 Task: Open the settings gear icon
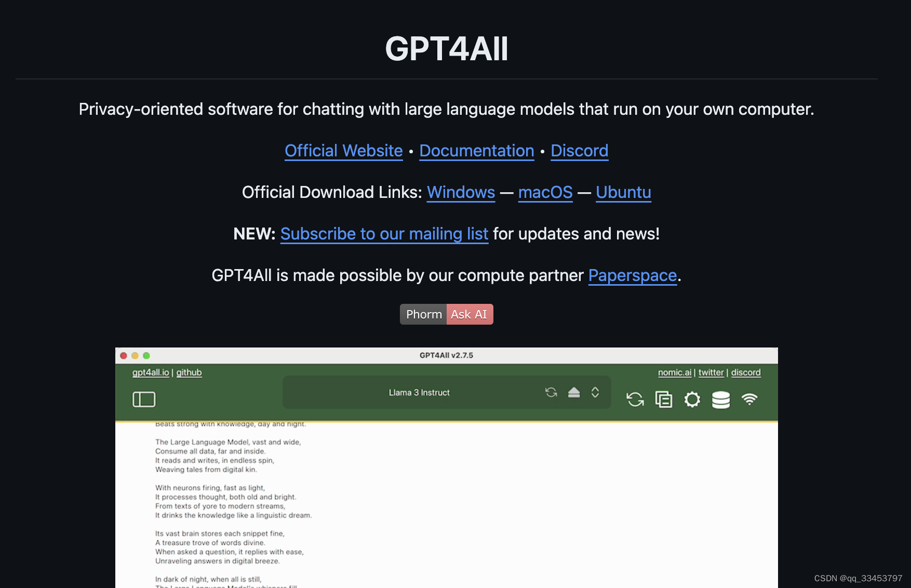click(x=692, y=399)
